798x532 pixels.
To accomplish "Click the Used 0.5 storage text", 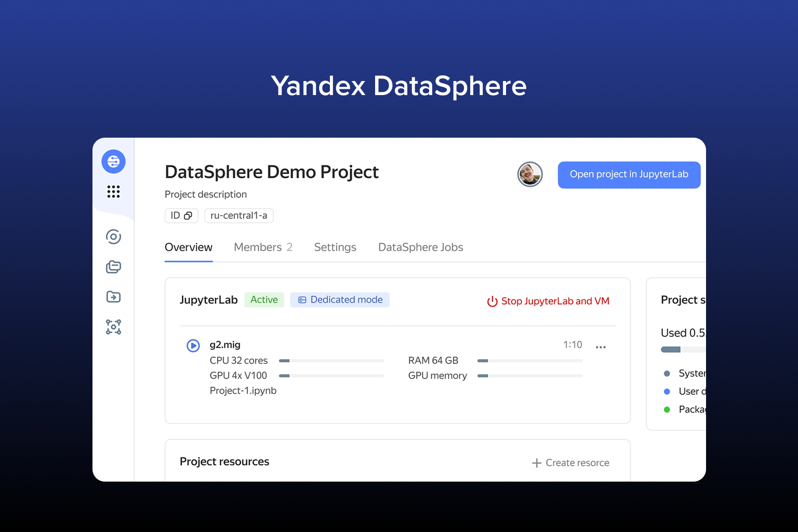I will (x=683, y=333).
